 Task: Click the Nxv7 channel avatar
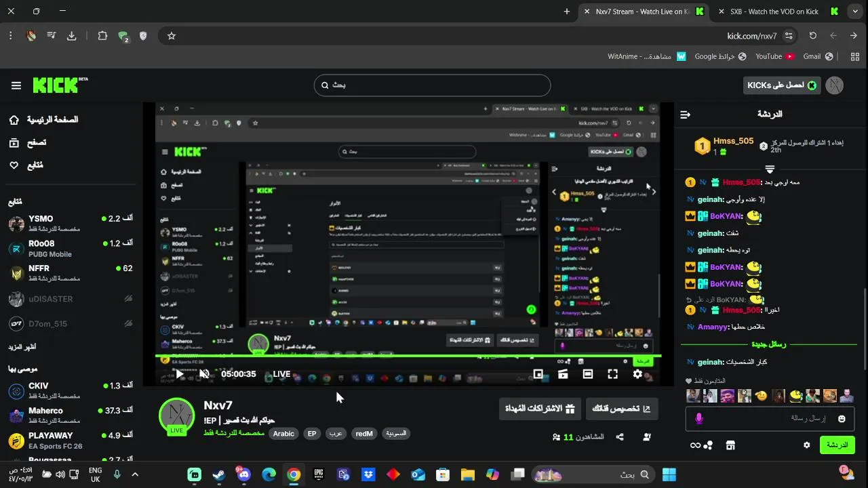click(x=176, y=415)
